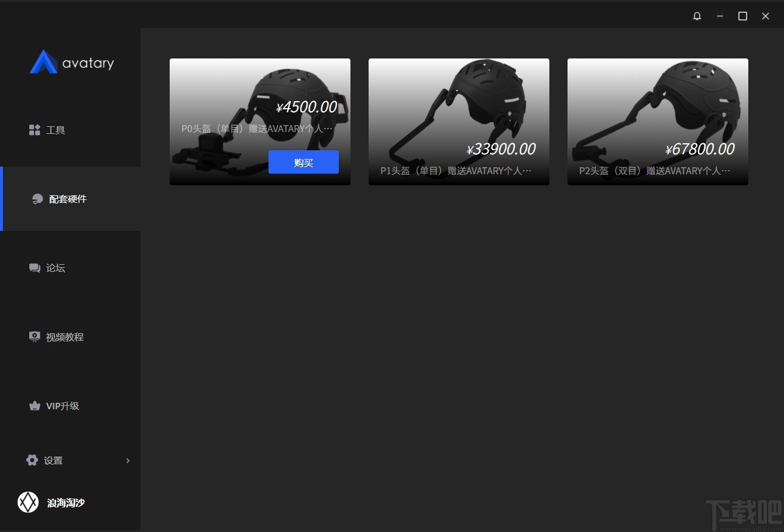This screenshot has height=532, width=784.
Task: Click the P1头盔（单目）description text
Action: coord(456,171)
